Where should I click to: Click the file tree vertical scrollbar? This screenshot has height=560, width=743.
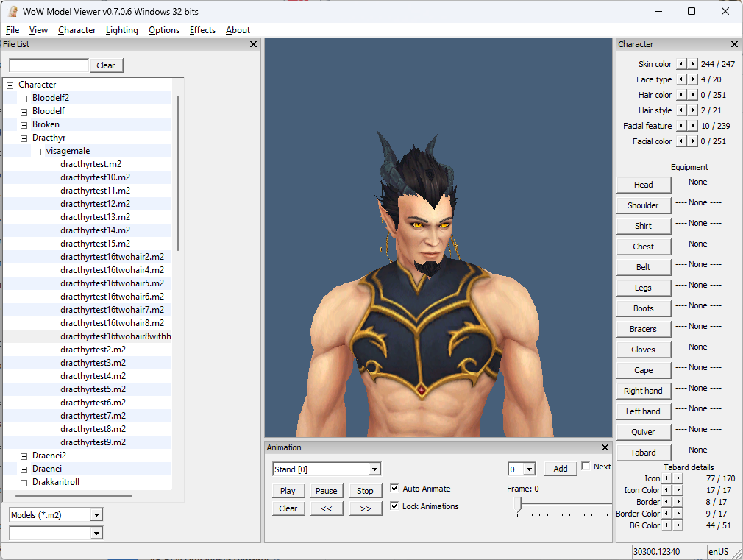[x=178, y=173]
